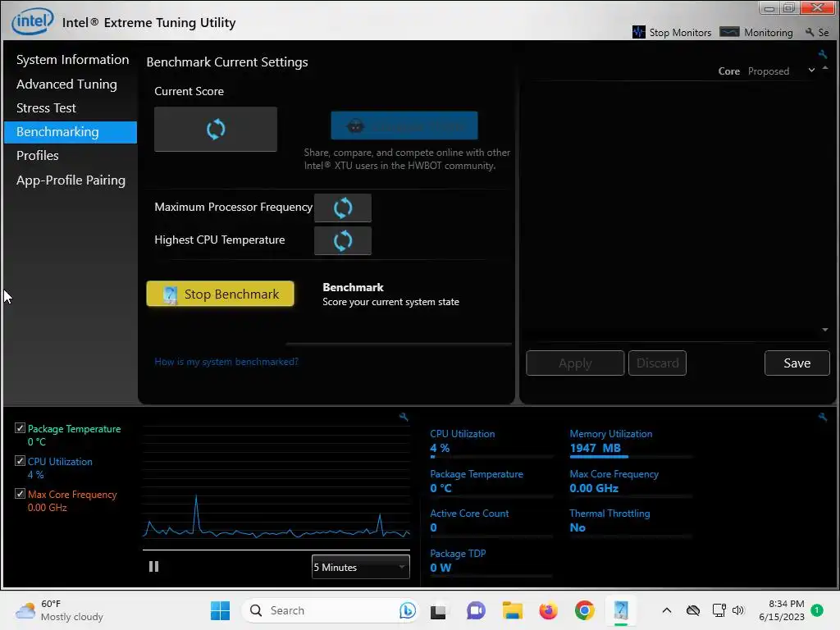Click the wrench icon above the Core panel

click(x=822, y=54)
